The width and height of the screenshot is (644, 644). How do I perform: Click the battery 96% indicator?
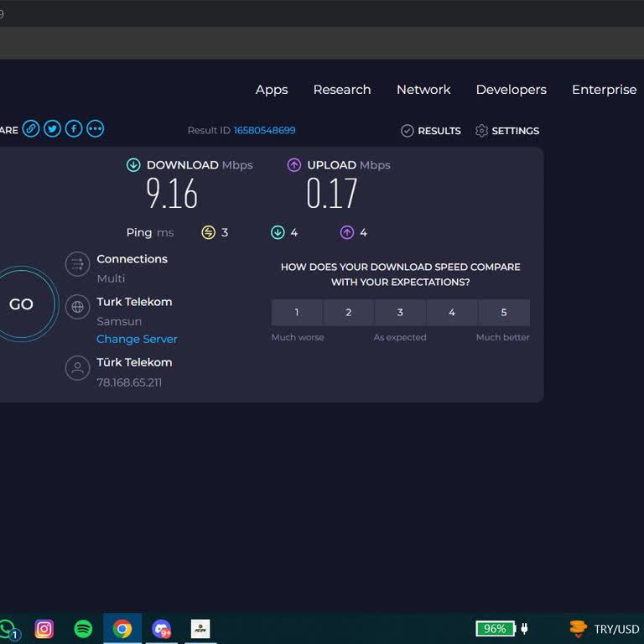[496, 628]
